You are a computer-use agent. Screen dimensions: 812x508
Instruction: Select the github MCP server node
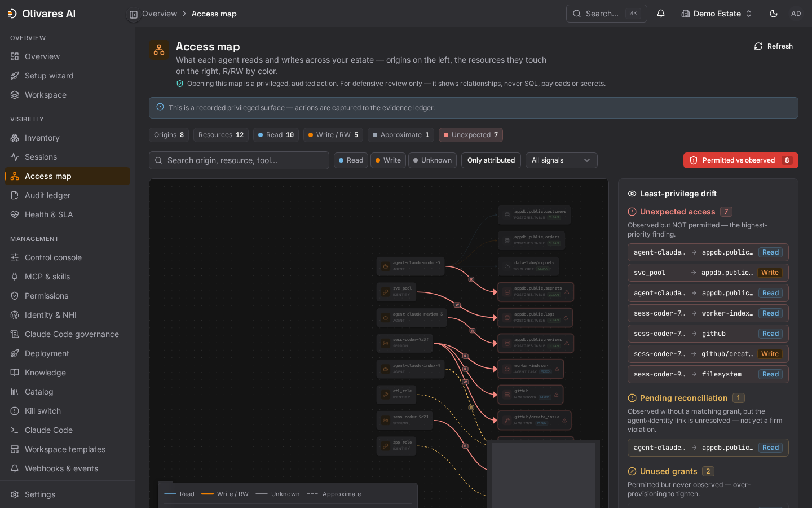pyautogui.click(x=531, y=395)
